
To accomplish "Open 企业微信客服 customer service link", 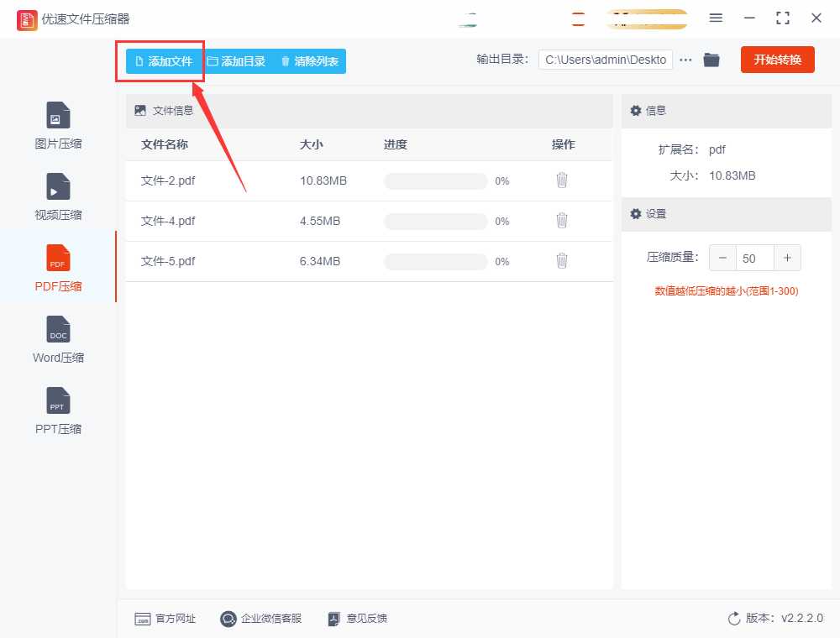I will (x=261, y=619).
